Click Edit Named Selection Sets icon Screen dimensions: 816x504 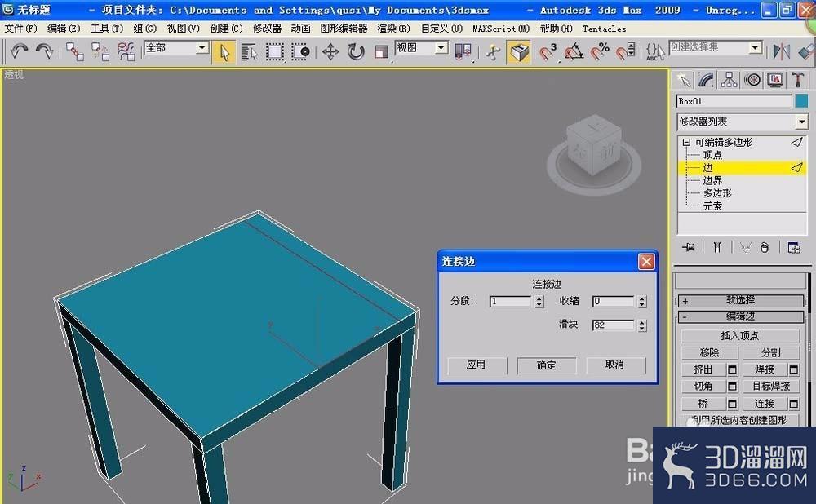click(x=654, y=52)
